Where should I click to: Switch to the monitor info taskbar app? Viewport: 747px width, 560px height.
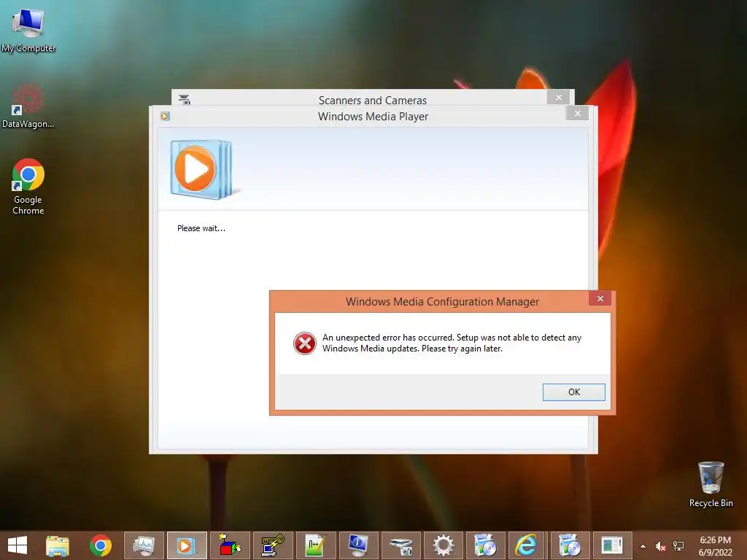358,545
